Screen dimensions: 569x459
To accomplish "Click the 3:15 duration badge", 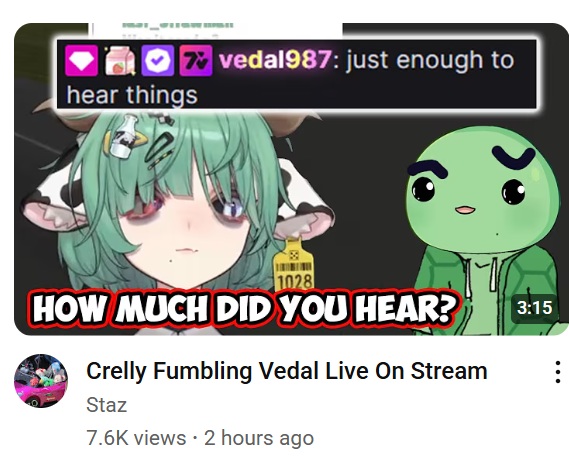I will (x=535, y=308).
